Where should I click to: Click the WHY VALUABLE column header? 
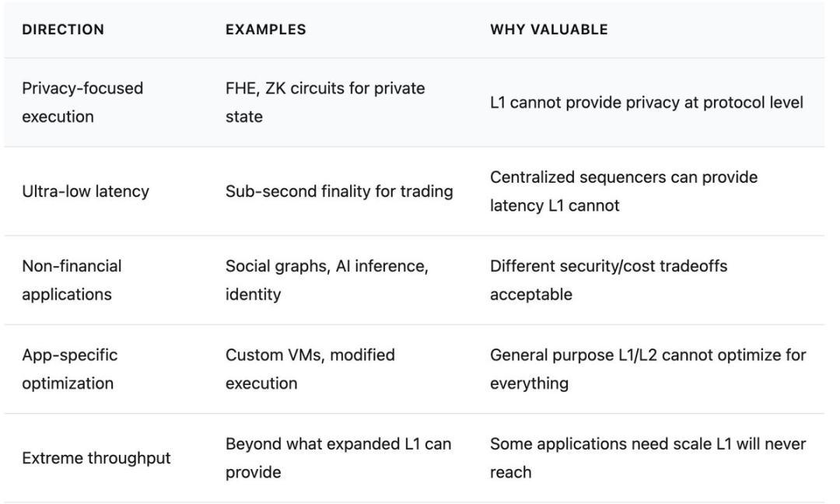coord(548,30)
